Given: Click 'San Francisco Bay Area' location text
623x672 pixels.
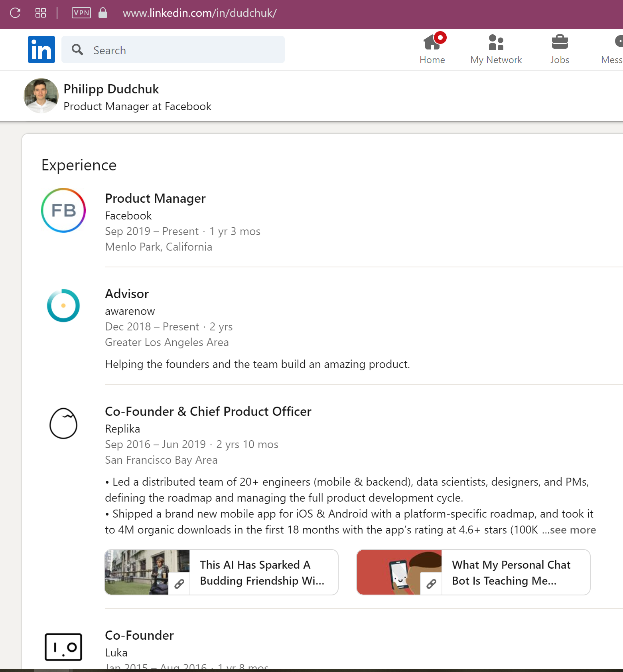Looking at the screenshot, I should [161, 460].
